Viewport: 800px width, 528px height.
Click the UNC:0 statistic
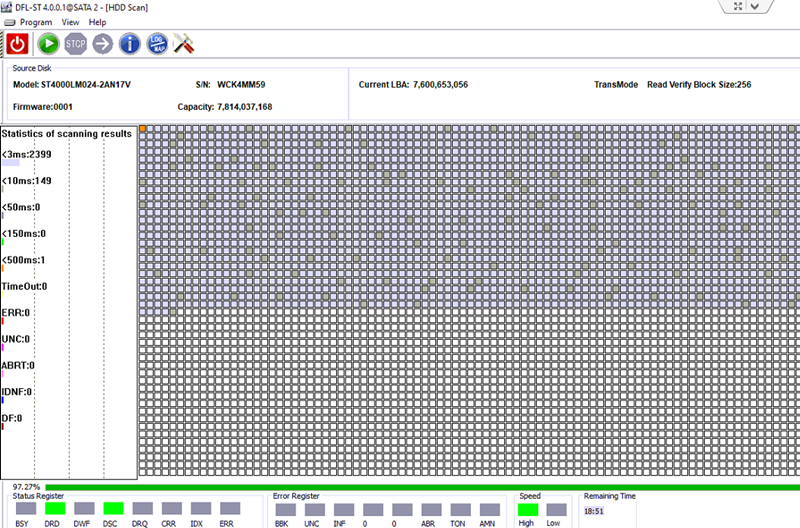pyautogui.click(x=16, y=339)
